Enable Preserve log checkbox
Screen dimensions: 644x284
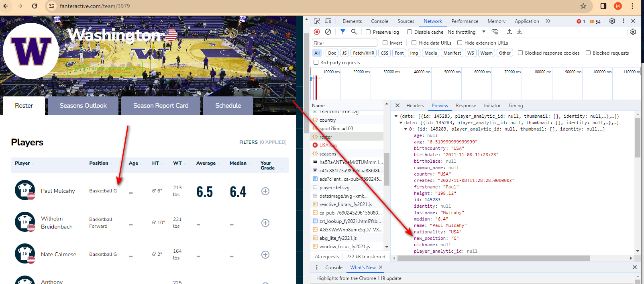pos(368,32)
